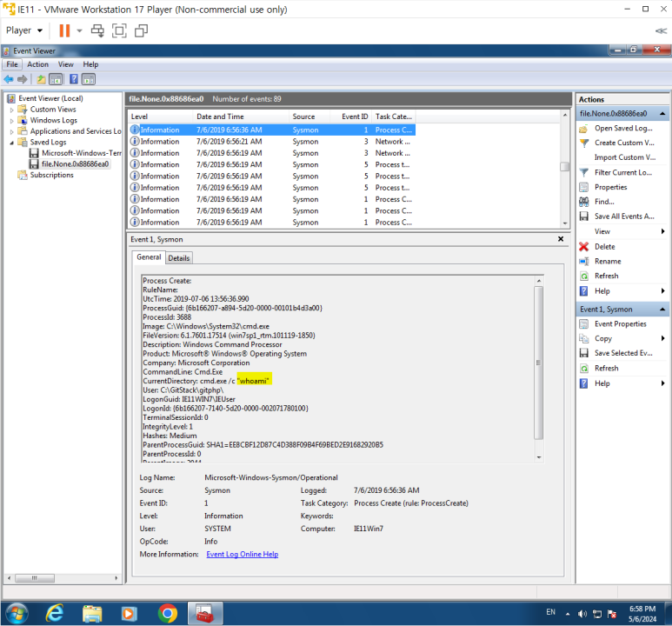672x626 pixels.
Task: Toggle the Show/Hide Action Pane toolbar icon
Action: (x=89, y=79)
